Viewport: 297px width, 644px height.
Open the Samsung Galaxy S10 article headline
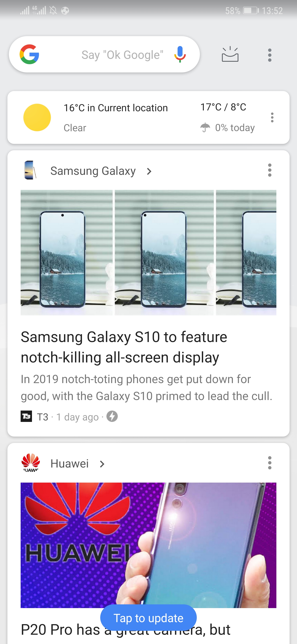click(x=124, y=347)
